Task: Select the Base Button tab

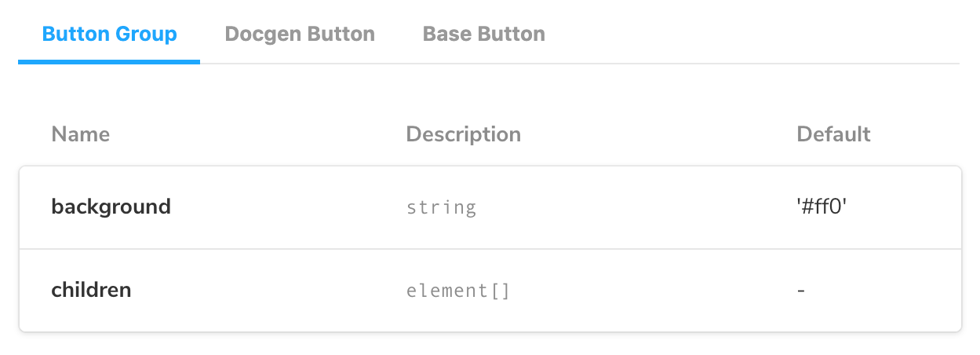Action: click(483, 35)
